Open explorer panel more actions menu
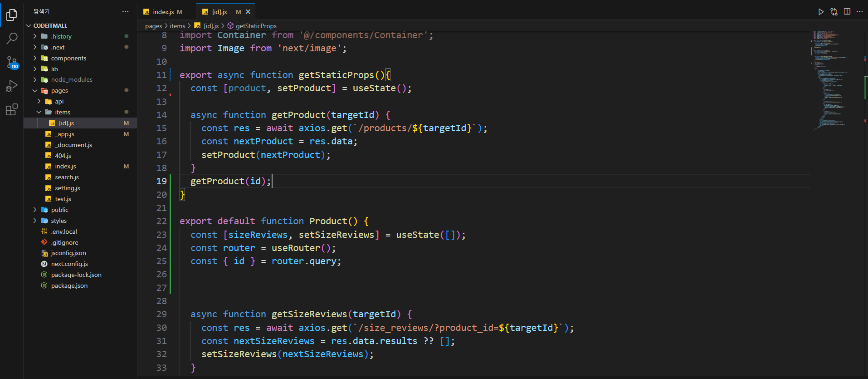Image resolution: width=868 pixels, height=379 pixels. pos(125,12)
